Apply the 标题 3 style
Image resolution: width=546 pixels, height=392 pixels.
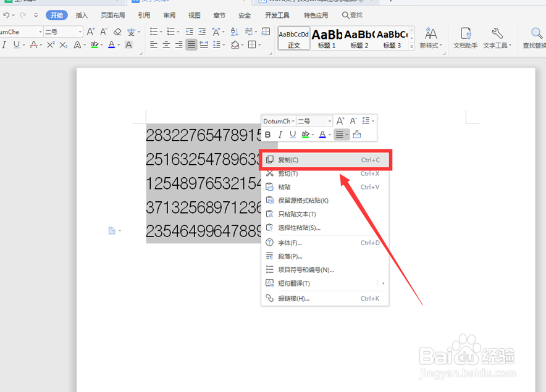pyautogui.click(x=392, y=39)
